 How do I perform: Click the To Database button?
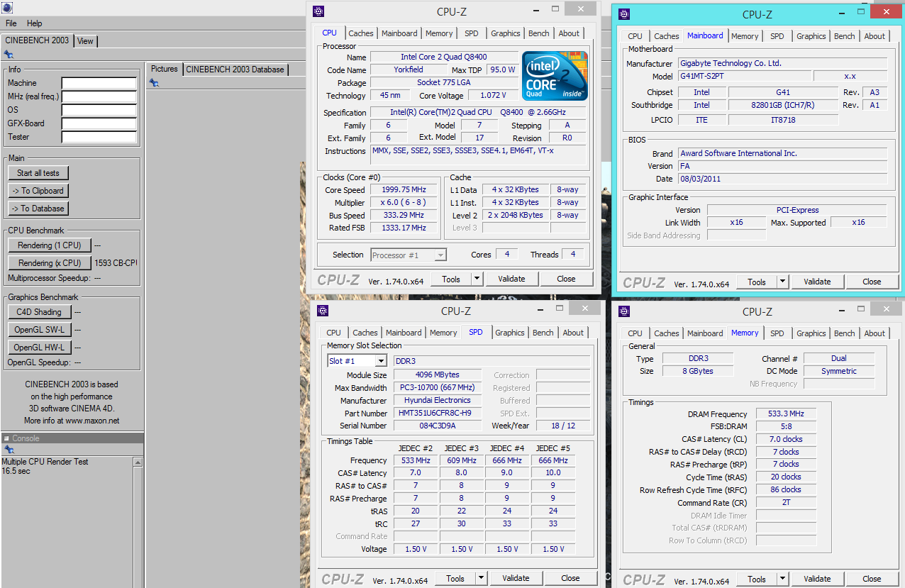click(x=38, y=209)
